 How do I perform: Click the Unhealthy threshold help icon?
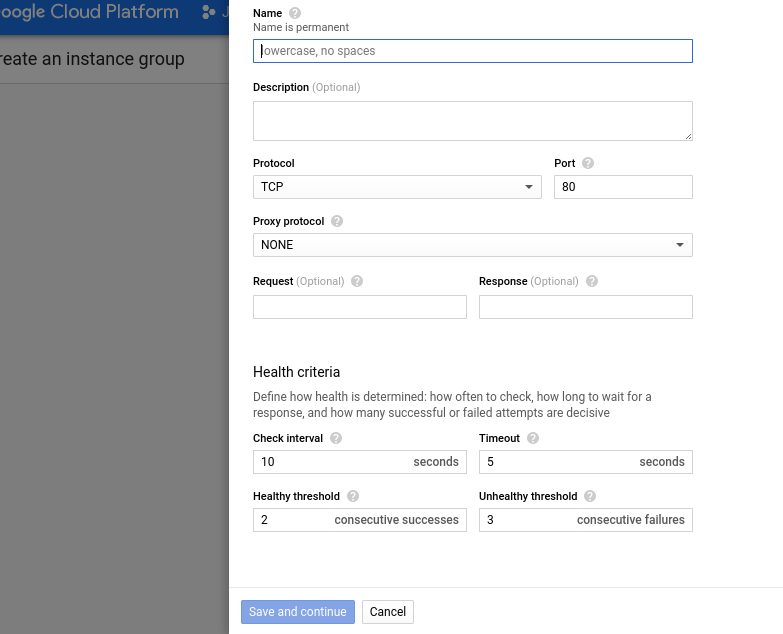(x=590, y=496)
